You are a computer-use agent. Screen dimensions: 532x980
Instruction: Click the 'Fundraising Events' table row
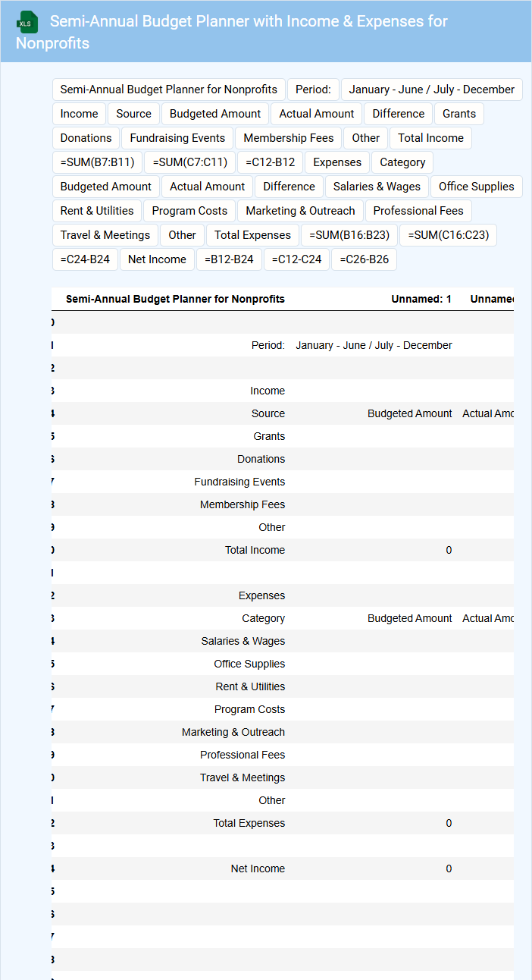[x=283, y=482]
